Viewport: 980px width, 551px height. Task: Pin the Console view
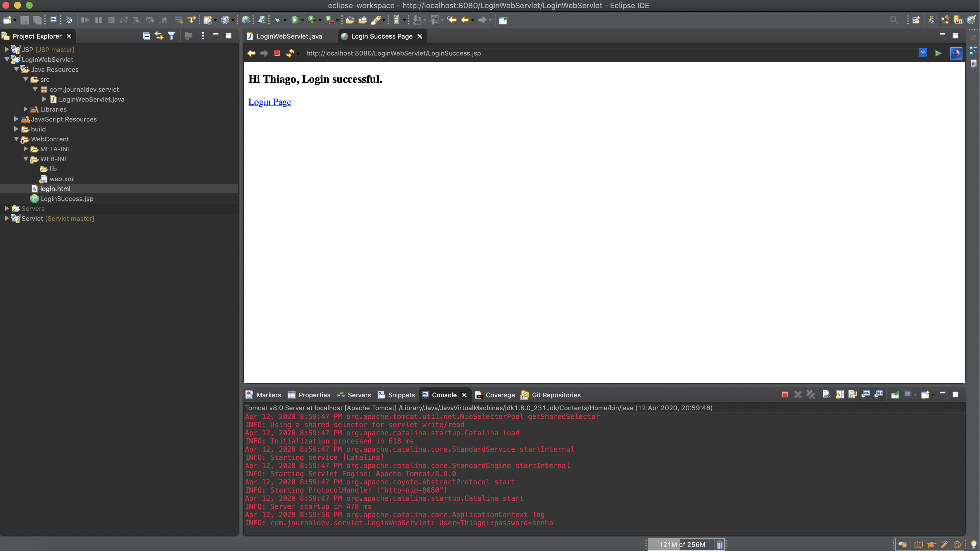coord(895,395)
